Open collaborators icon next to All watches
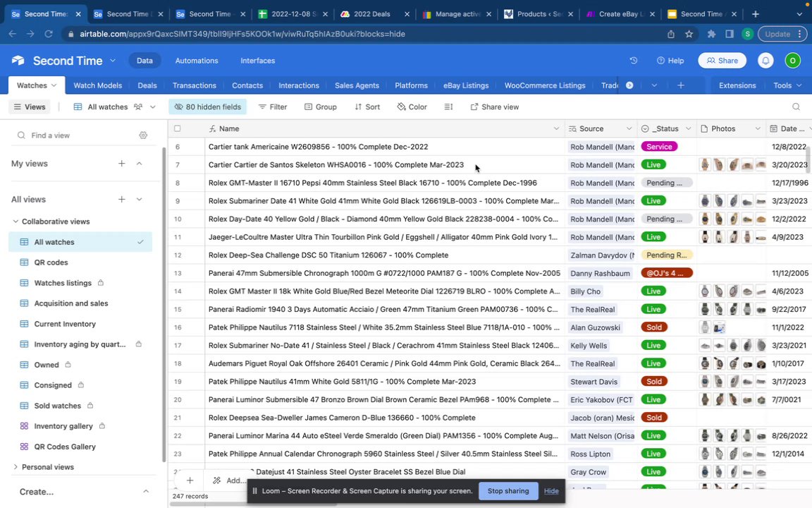 point(137,107)
